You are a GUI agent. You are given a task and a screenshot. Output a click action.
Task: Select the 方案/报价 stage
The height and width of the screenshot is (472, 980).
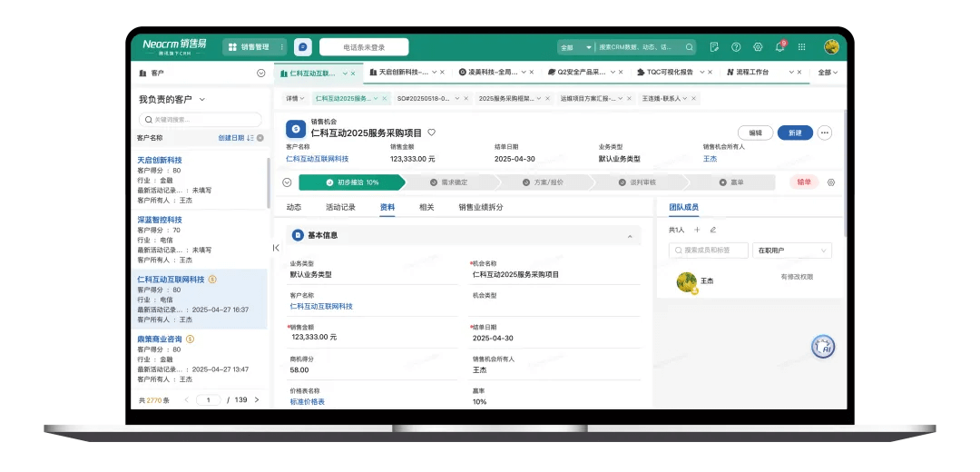(543, 182)
